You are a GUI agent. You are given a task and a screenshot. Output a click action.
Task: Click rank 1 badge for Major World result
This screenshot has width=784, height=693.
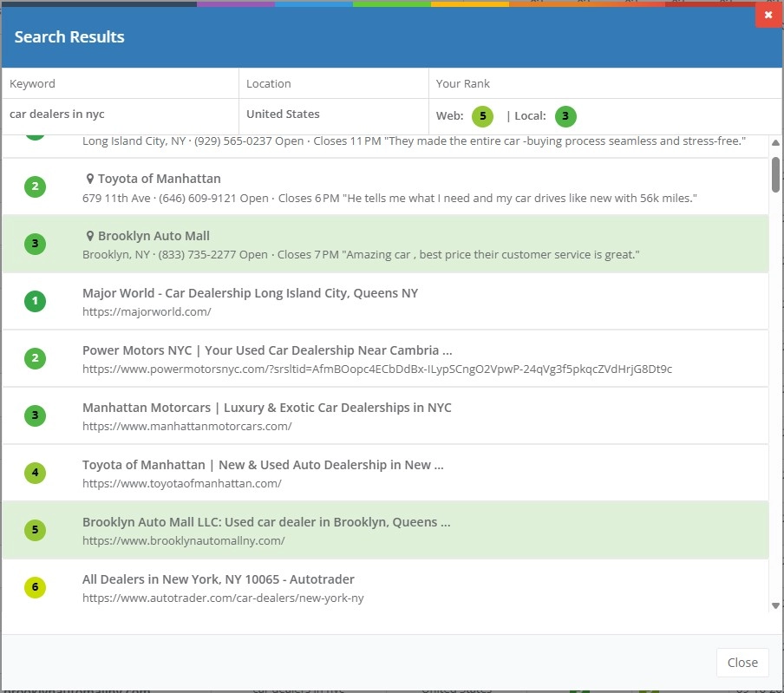35,301
